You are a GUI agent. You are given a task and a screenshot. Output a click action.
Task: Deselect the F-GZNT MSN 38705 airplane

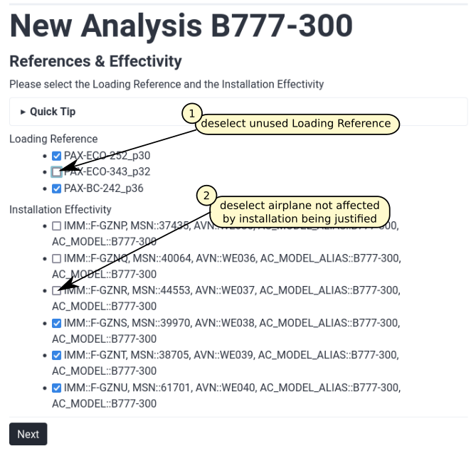click(x=57, y=355)
